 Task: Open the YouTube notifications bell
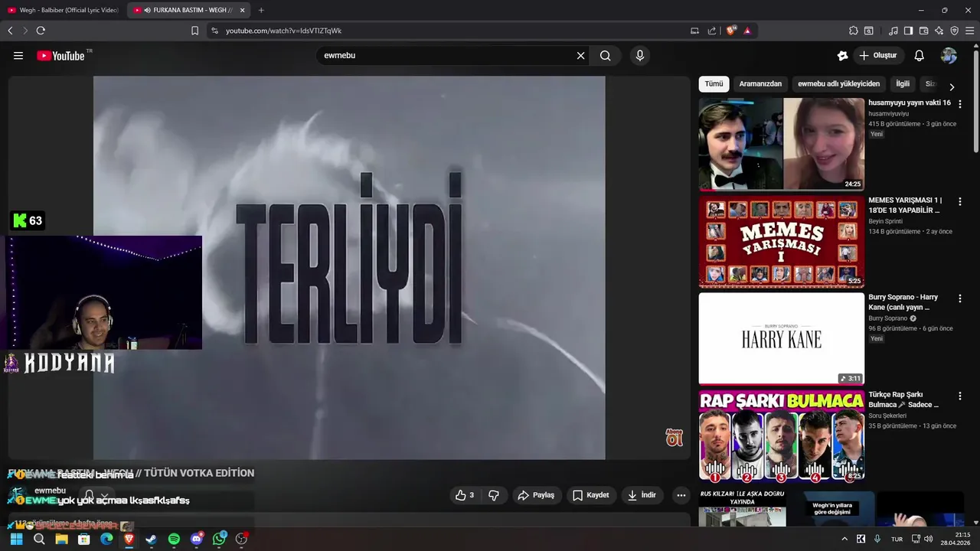tap(920, 56)
